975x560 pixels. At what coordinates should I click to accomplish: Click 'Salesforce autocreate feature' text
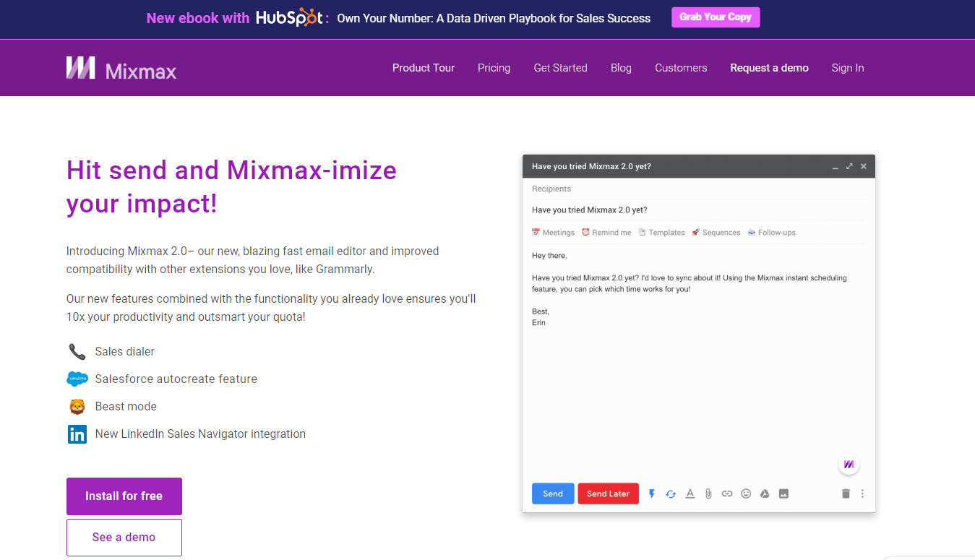click(x=176, y=379)
